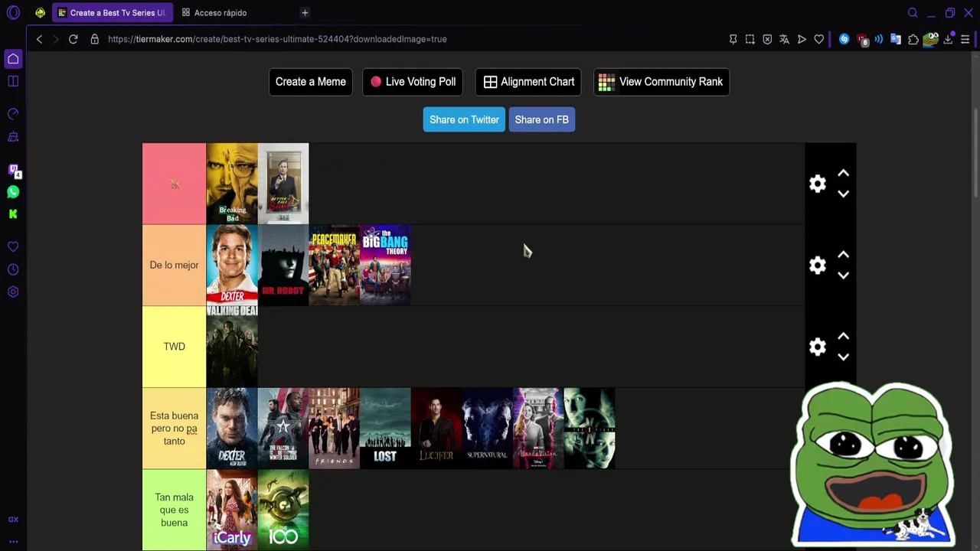Go back to the previous page

point(40,39)
